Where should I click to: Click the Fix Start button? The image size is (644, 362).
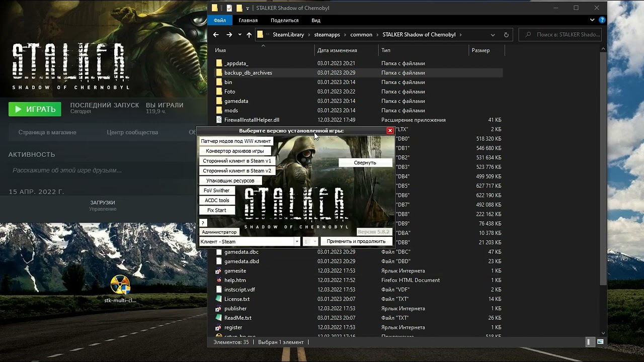pos(217,210)
